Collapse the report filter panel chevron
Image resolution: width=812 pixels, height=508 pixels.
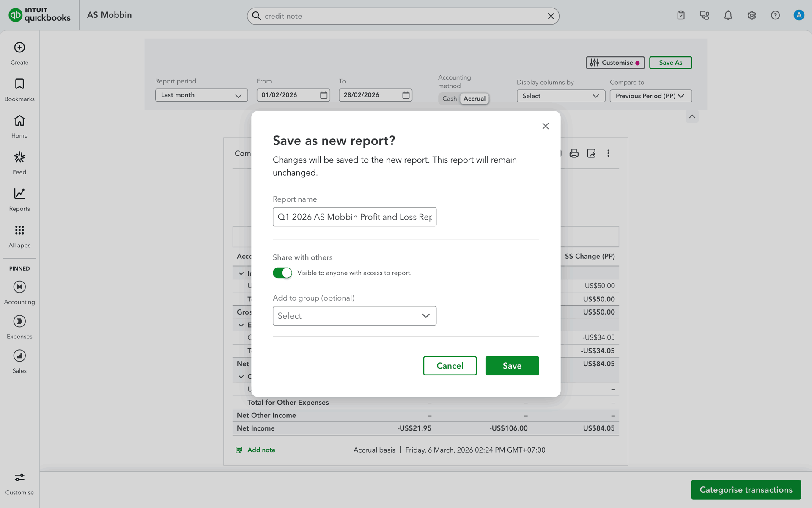tap(692, 116)
